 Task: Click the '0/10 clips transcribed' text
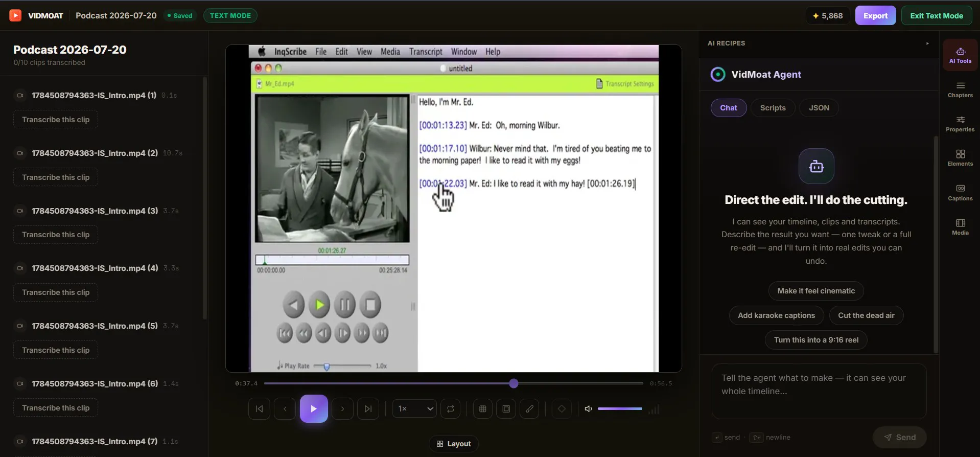(49, 62)
